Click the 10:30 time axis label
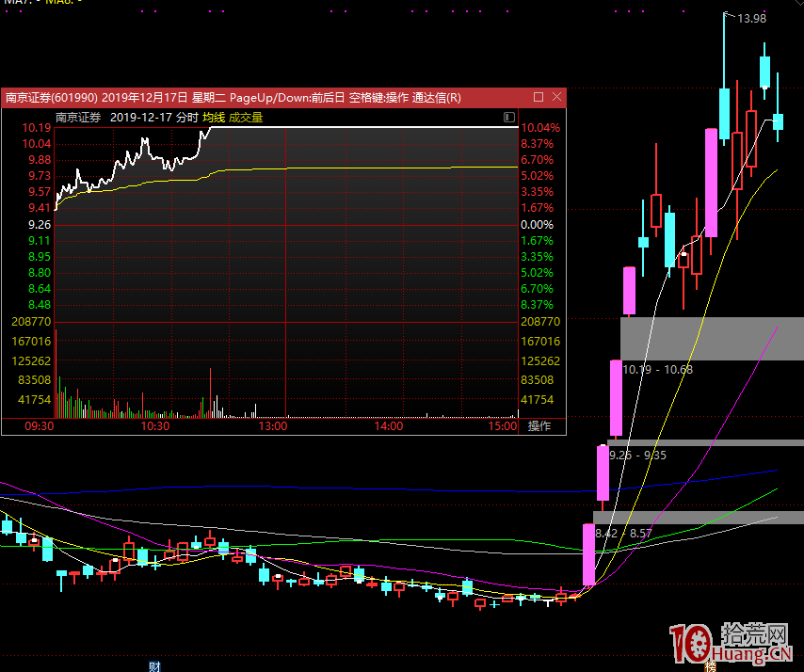804x672 pixels. pyautogui.click(x=155, y=426)
